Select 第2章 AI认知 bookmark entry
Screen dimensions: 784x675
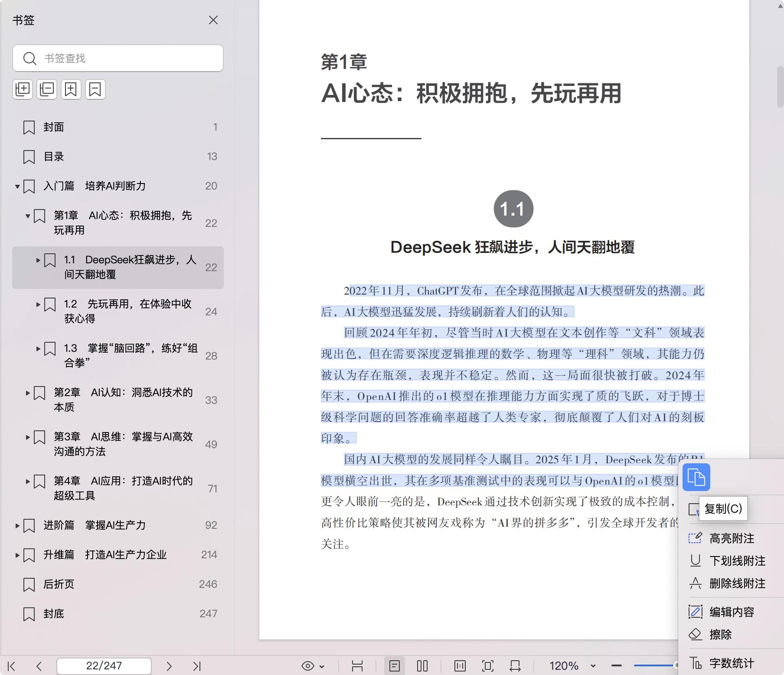point(118,400)
